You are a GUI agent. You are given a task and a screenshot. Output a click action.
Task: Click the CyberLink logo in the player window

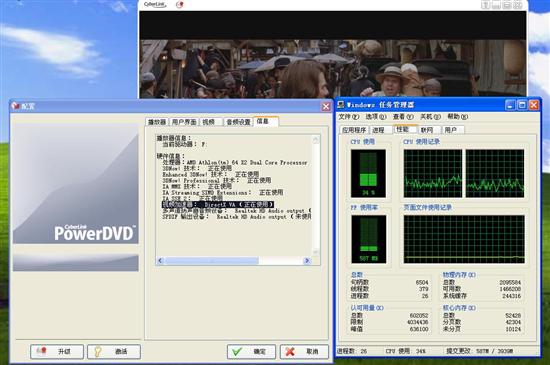tap(155, 4)
